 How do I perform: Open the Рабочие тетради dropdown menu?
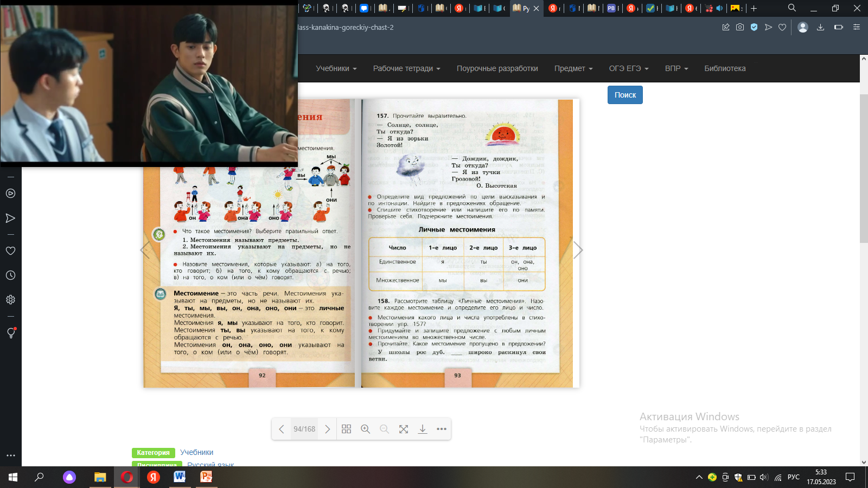[x=407, y=68]
